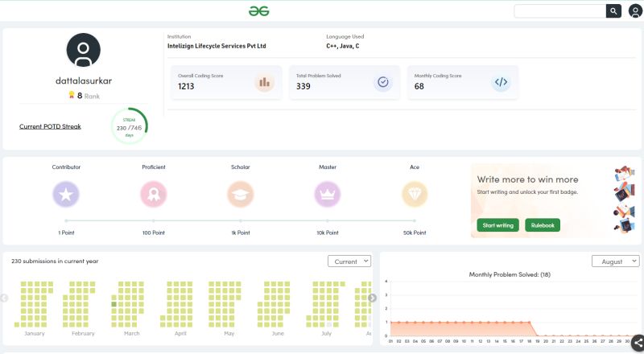644x354 pixels.
Task: Click the GeeksforGeeks logo in header
Action: pyautogui.click(x=258, y=10)
